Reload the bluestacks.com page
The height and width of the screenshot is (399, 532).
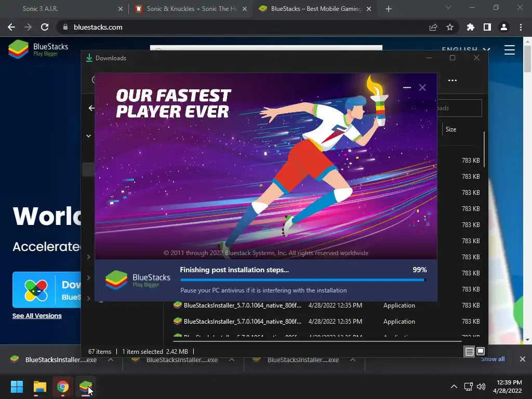click(x=45, y=27)
